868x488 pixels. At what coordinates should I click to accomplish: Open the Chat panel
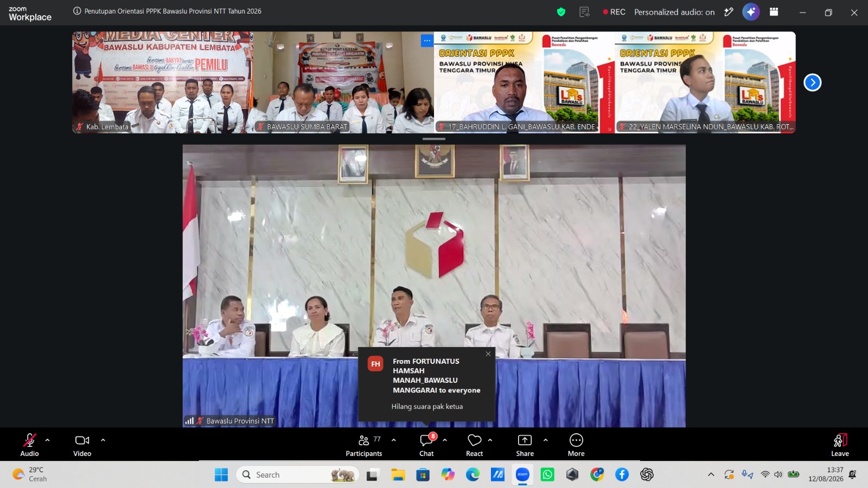click(427, 445)
